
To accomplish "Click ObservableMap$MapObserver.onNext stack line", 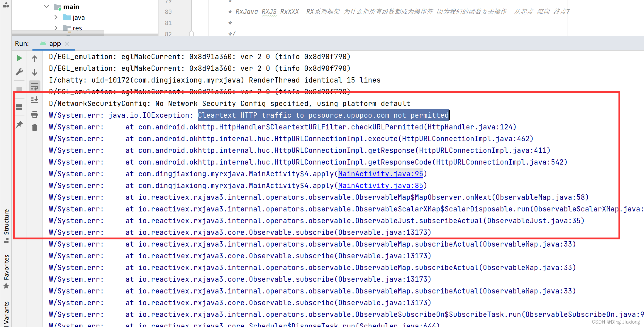I will click(x=319, y=197).
